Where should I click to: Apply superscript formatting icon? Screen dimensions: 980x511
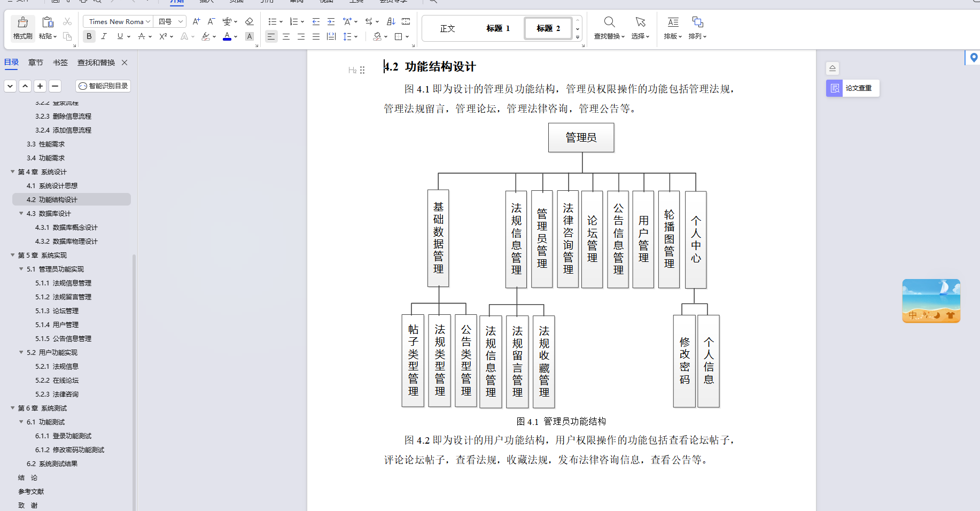tap(163, 36)
